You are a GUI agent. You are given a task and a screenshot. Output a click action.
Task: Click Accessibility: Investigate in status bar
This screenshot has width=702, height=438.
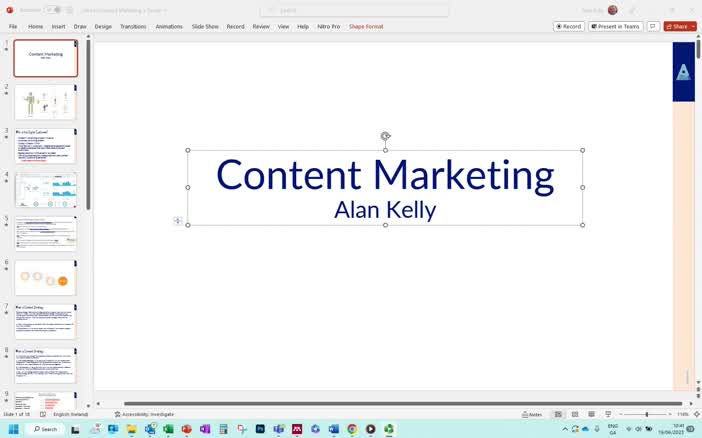(144, 414)
